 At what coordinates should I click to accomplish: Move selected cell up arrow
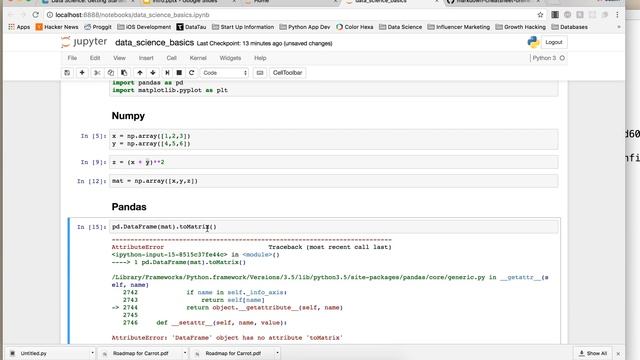[140, 73]
